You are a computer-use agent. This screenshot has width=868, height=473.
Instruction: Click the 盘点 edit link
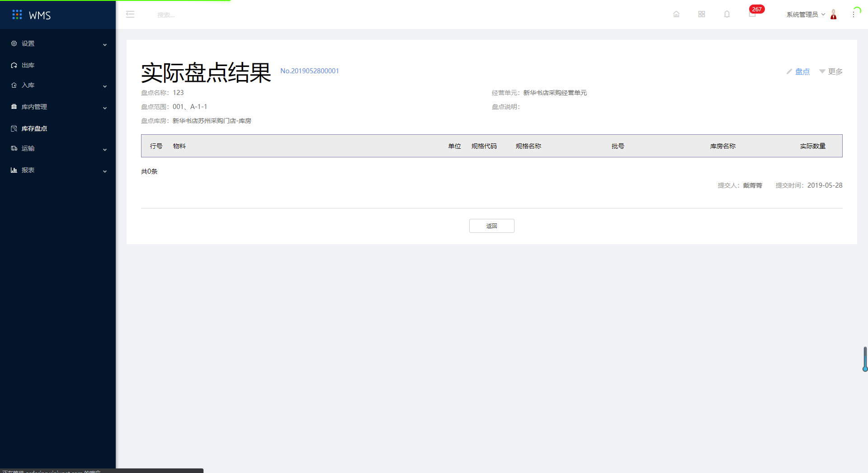tap(802, 71)
